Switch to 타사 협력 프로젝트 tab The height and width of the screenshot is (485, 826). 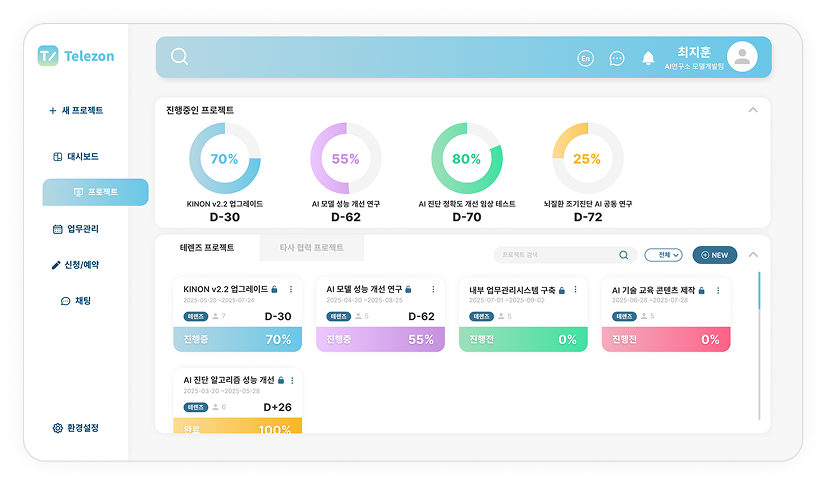coord(311,248)
